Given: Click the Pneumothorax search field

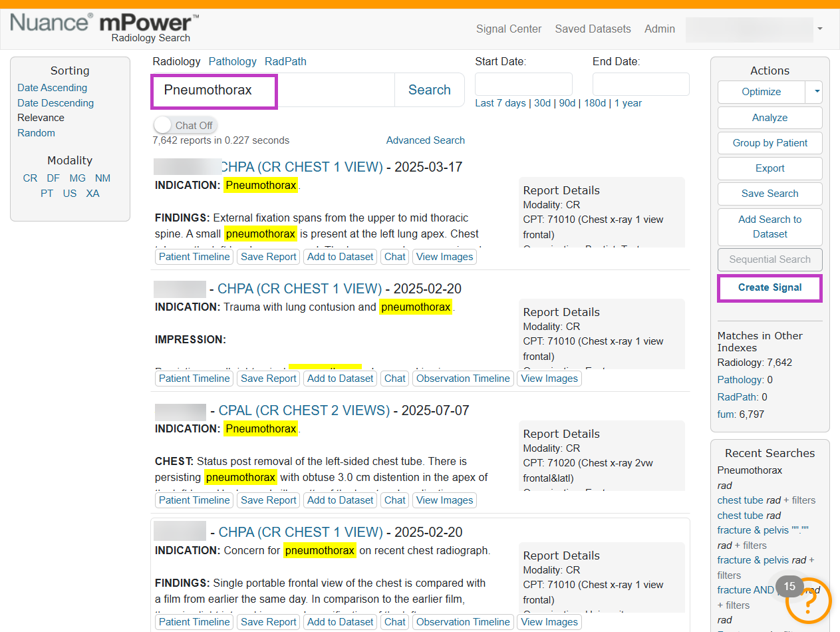Looking at the screenshot, I should pos(273,90).
